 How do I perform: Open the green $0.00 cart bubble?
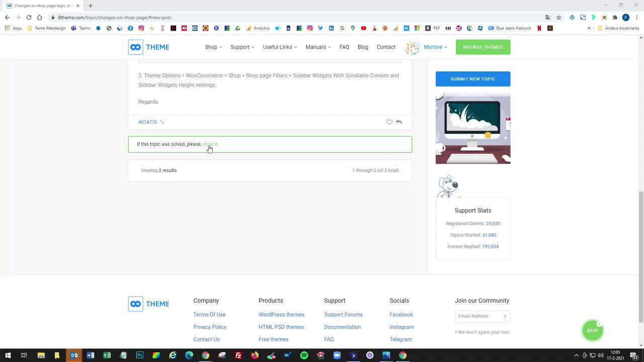(592, 330)
